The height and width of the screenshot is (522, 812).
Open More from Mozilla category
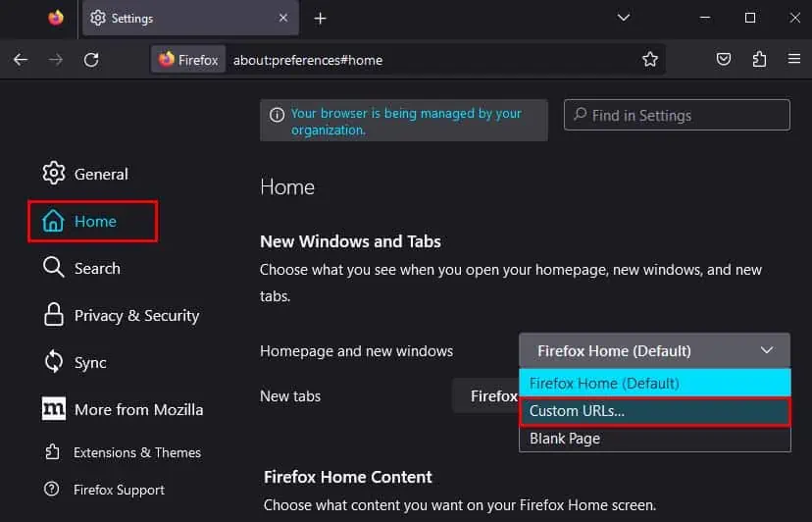pos(123,409)
